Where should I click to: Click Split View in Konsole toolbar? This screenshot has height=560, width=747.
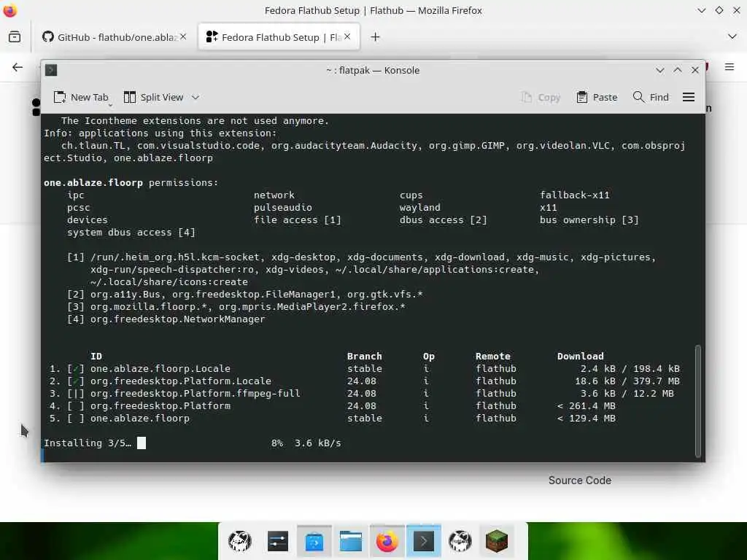pos(153,97)
